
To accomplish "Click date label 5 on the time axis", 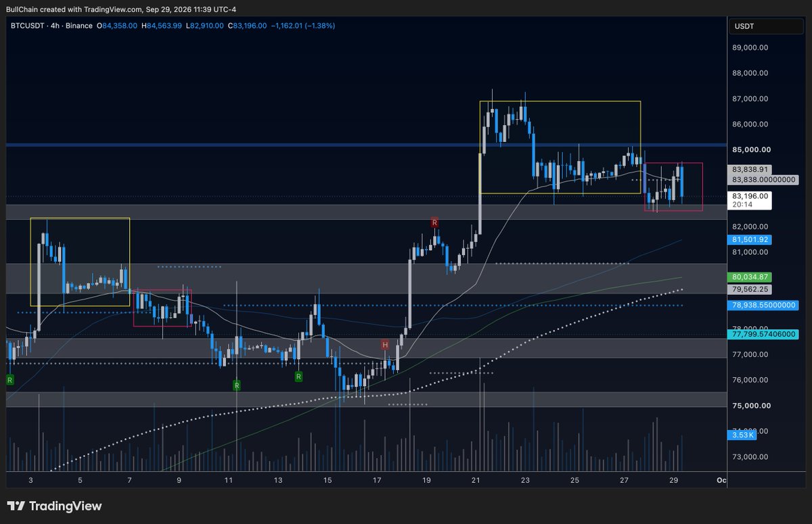I will (80, 480).
